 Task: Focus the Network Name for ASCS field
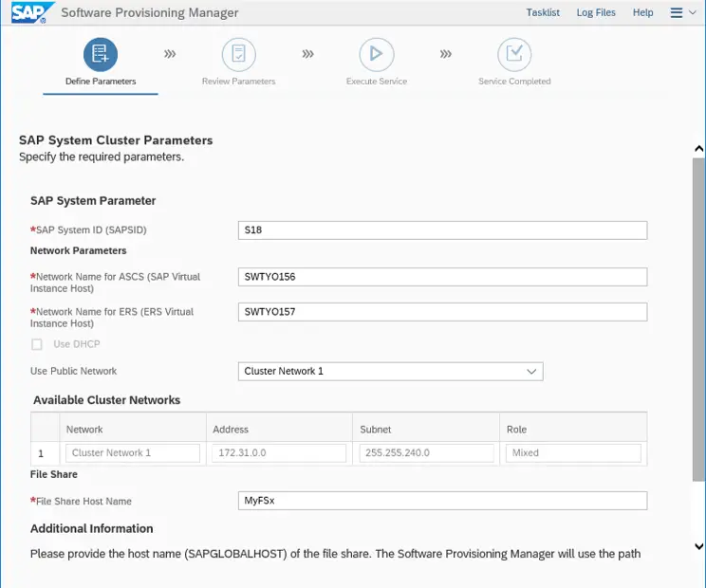pos(442,277)
